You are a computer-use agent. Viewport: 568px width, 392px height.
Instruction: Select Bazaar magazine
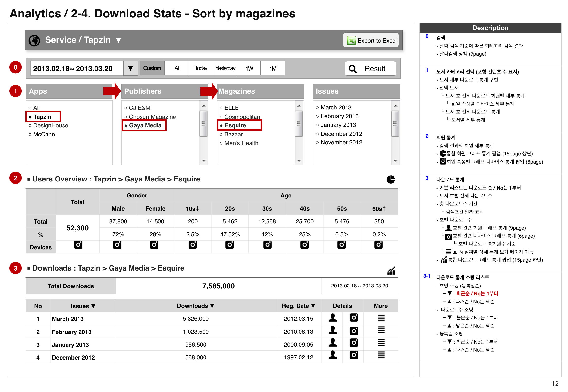pyautogui.click(x=231, y=134)
